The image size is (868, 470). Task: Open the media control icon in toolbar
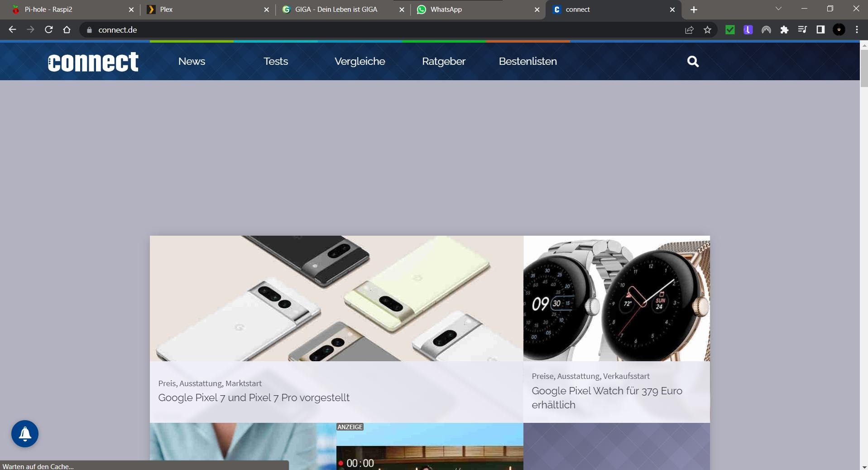802,30
